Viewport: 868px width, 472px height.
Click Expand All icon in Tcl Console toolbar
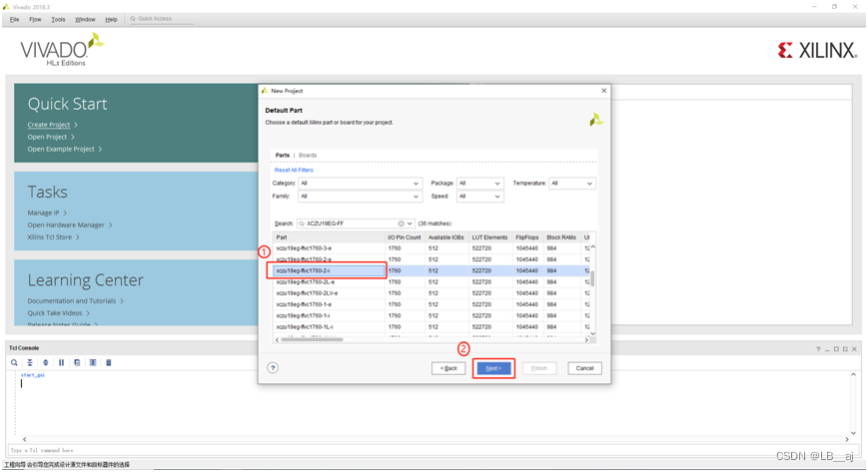pos(45,362)
